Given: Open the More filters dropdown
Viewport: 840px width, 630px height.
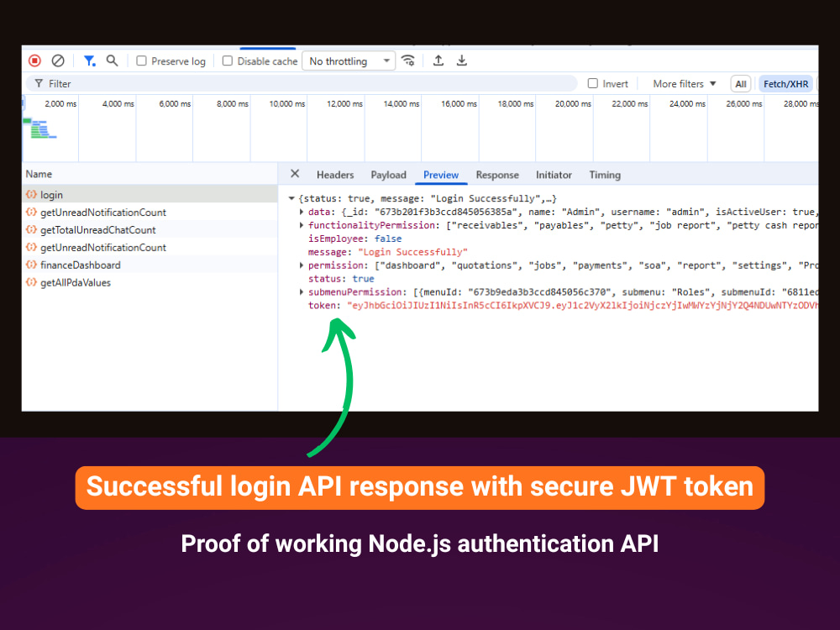Looking at the screenshot, I should pos(684,83).
